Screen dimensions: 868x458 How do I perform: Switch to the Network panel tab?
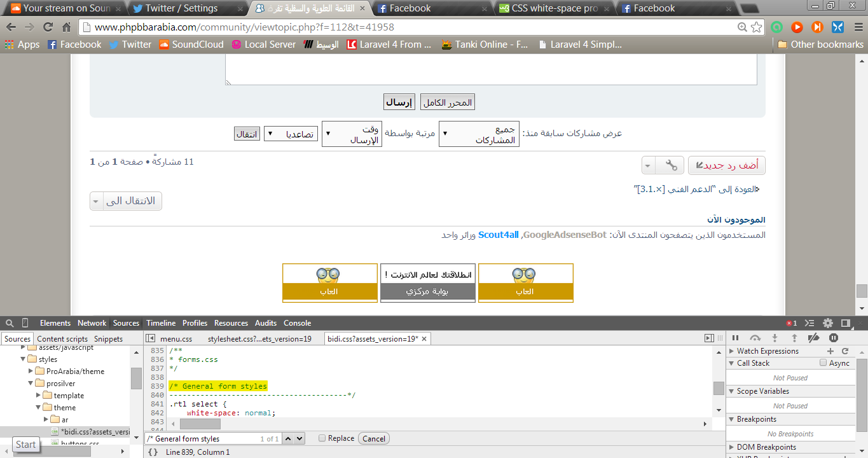[x=92, y=323]
